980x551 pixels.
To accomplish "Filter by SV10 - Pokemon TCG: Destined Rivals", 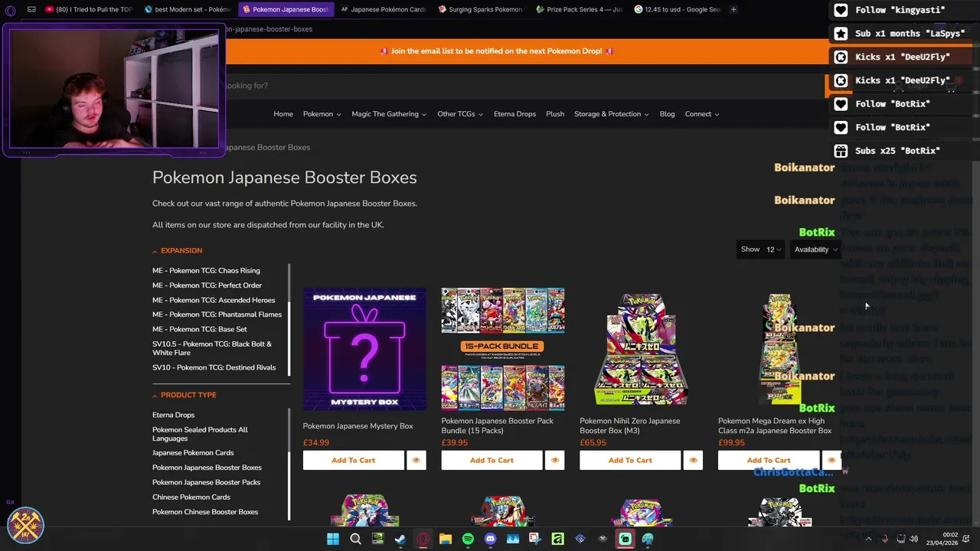I will 214,367.
